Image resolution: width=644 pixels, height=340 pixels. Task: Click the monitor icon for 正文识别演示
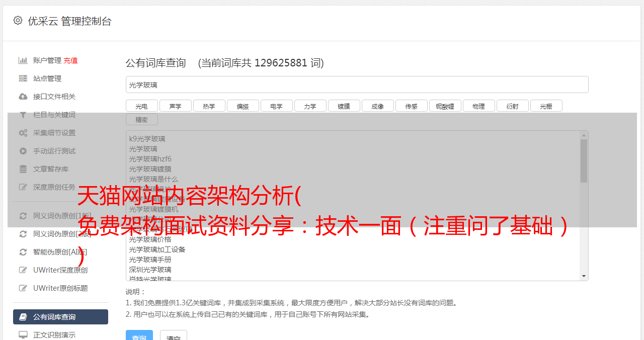click(x=23, y=335)
